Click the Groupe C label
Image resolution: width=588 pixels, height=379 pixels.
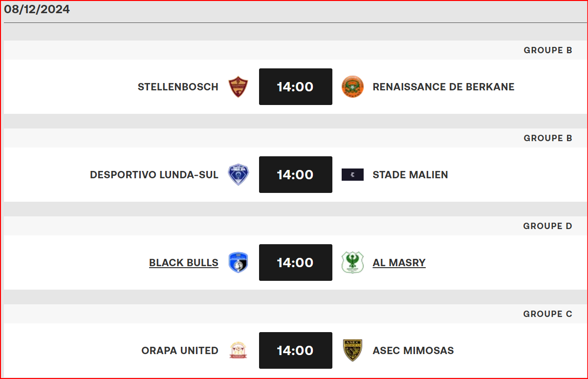point(547,314)
